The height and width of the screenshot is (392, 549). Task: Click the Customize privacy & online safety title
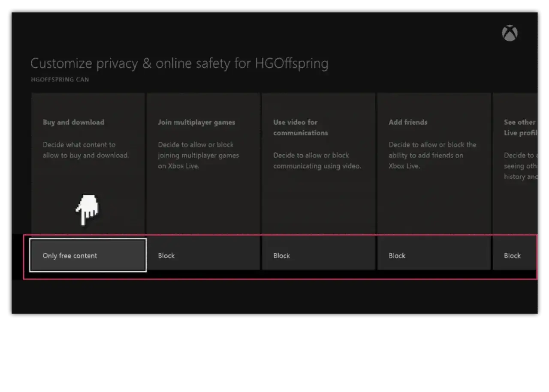click(x=179, y=63)
